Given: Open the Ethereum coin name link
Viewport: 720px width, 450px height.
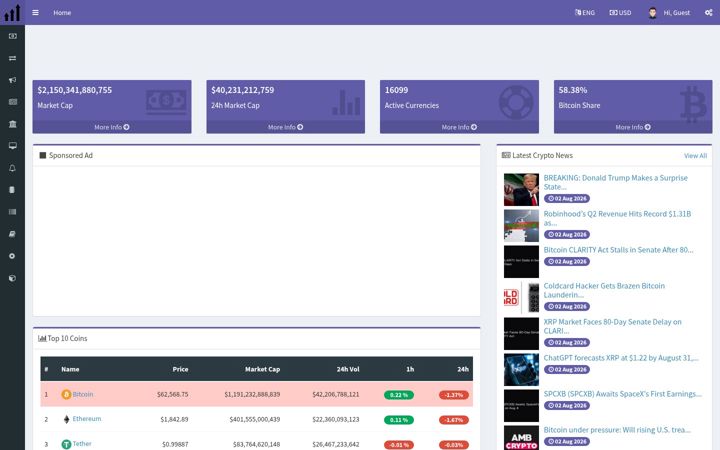Looking at the screenshot, I should (x=87, y=419).
